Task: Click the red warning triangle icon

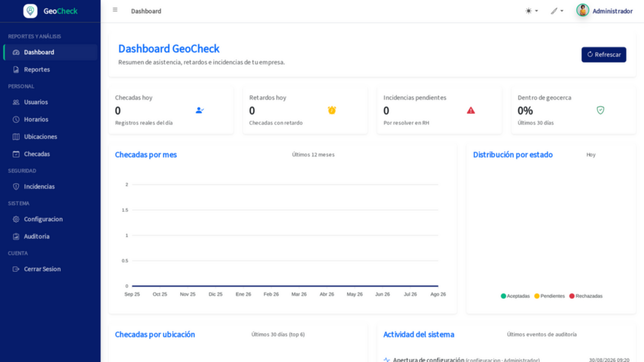Action: coord(471,110)
